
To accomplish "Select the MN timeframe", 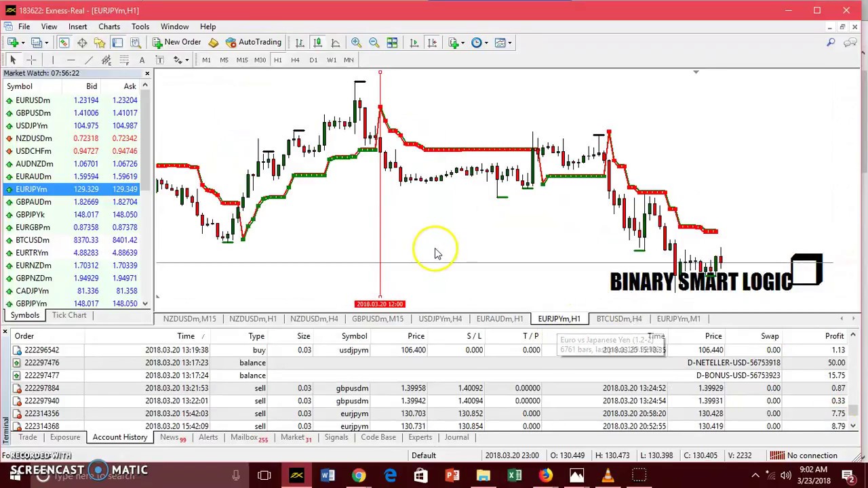I will pyautogui.click(x=349, y=60).
